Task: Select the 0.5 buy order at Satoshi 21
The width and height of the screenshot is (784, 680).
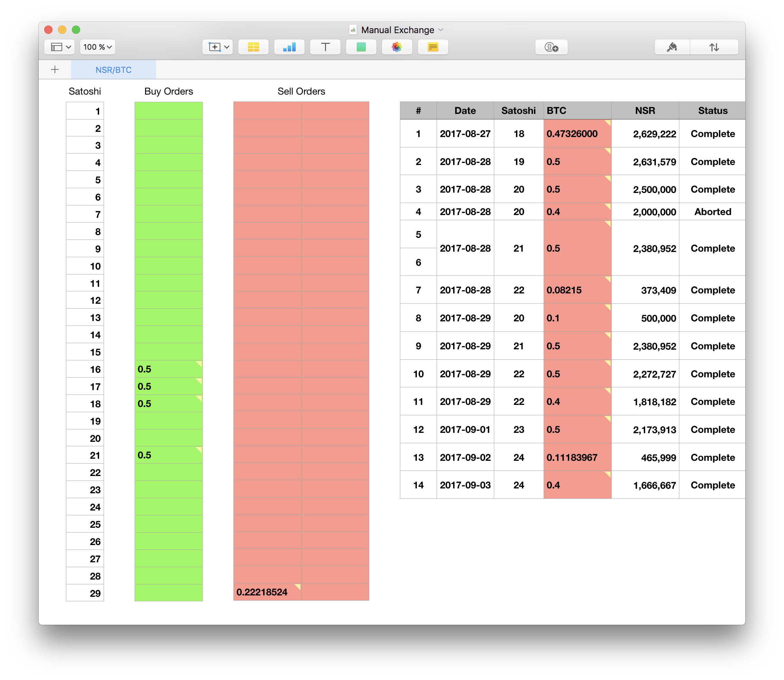Action: (x=169, y=455)
